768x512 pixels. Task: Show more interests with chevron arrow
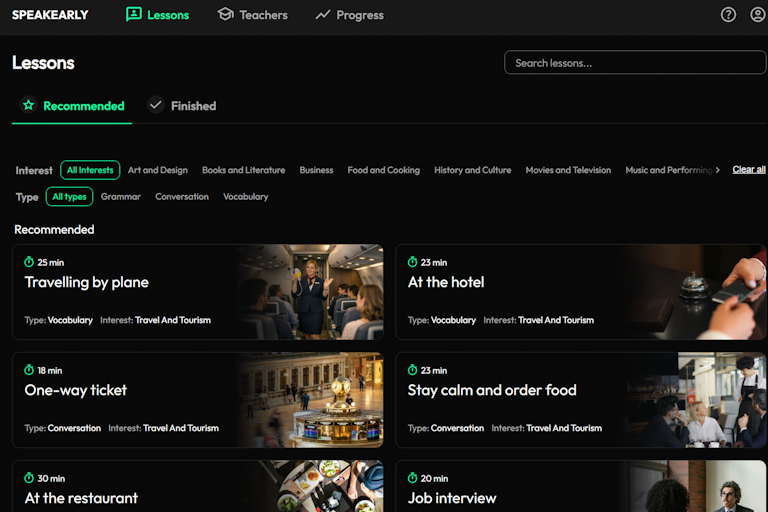[x=718, y=170]
